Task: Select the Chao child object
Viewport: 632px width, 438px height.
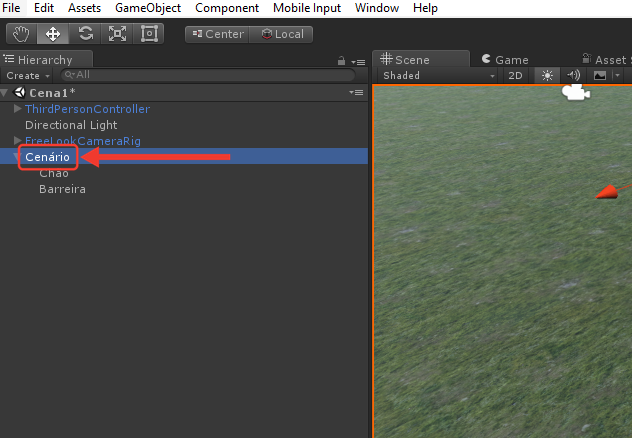Action: 54,173
